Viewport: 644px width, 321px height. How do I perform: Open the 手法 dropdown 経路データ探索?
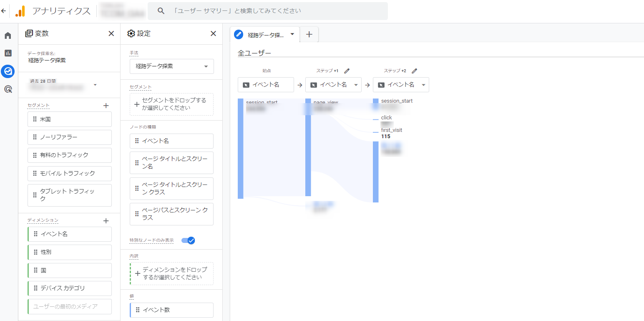(x=172, y=66)
